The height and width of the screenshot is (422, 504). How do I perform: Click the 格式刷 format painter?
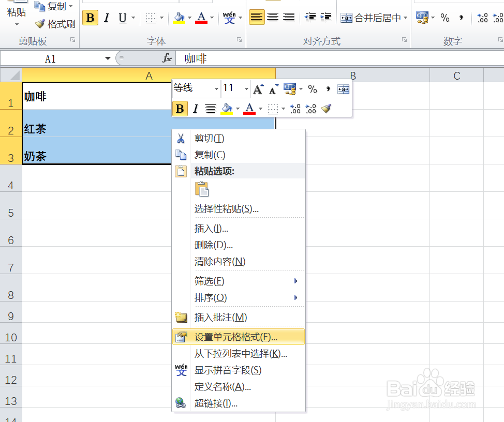(55, 24)
